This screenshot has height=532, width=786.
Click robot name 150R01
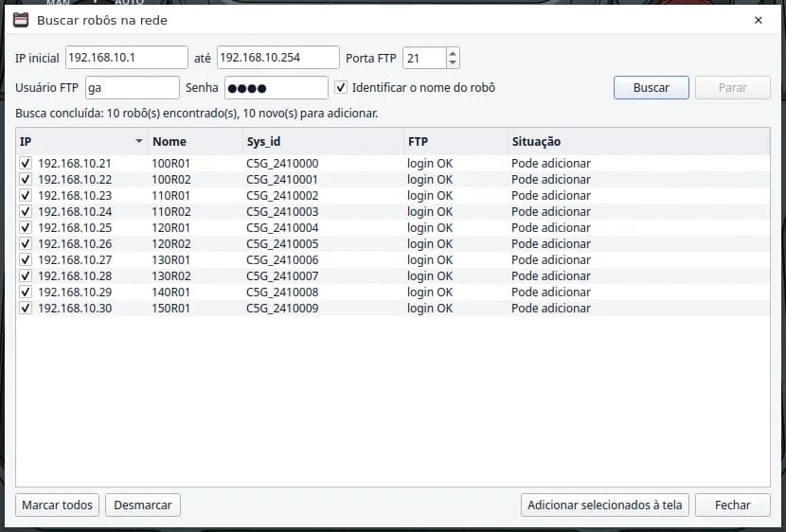pyautogui.click(x=171, y=308)
